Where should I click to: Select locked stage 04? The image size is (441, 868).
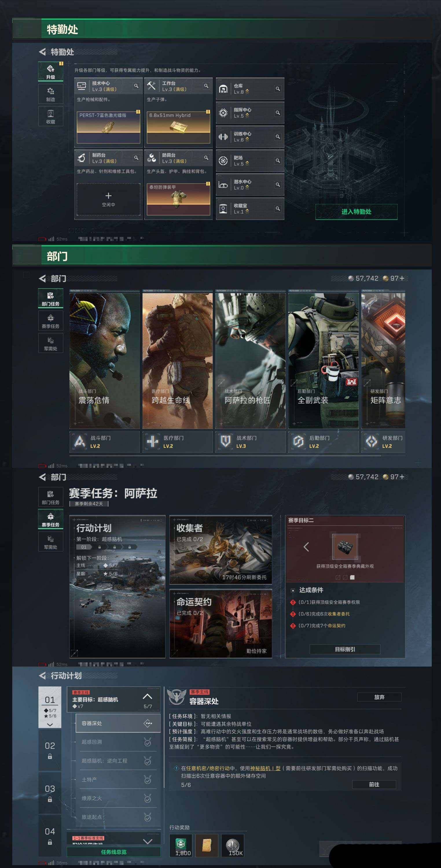tap(50, 836)
